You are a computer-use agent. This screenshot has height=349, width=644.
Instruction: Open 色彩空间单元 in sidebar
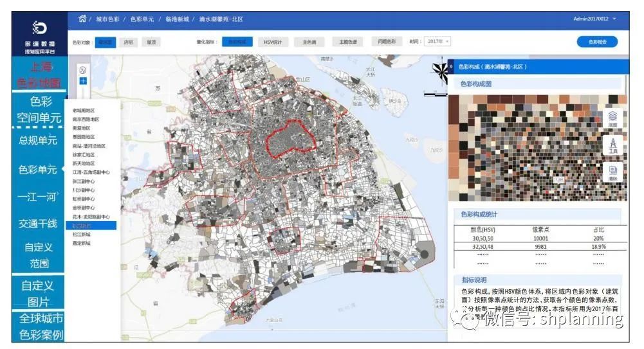click(39, 109)
